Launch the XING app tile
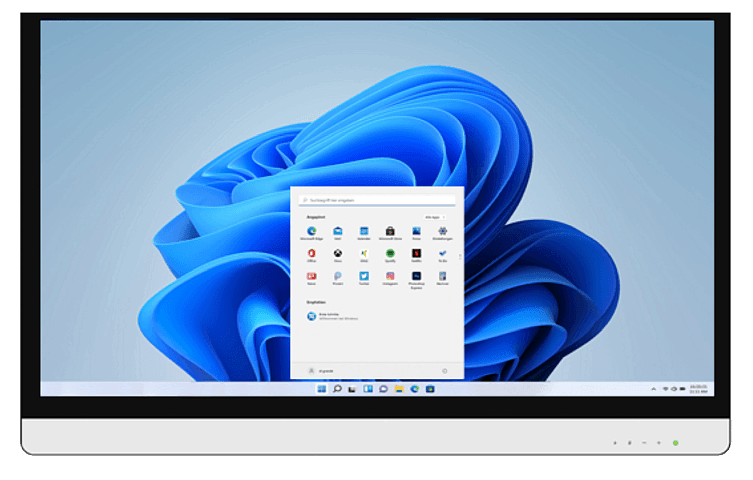Screen dimensions: 753x480 pyautogui.click(x=364, y=255)
